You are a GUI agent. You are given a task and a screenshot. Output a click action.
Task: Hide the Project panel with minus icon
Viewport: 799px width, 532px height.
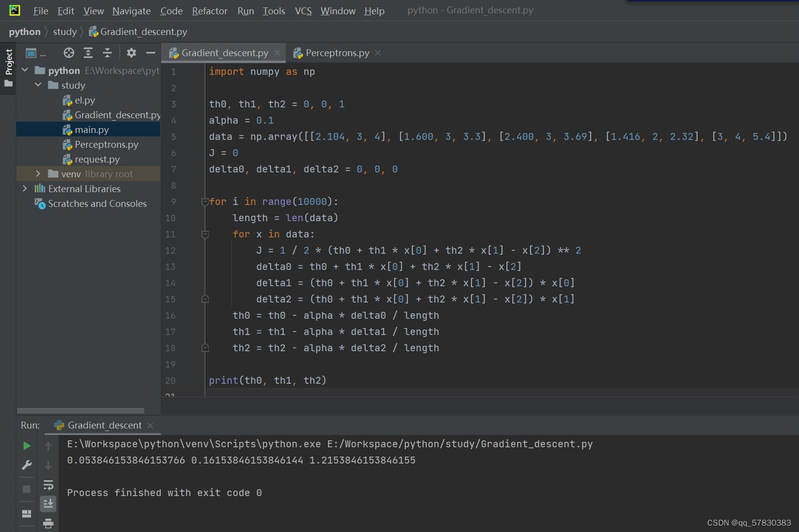[150, 53]
